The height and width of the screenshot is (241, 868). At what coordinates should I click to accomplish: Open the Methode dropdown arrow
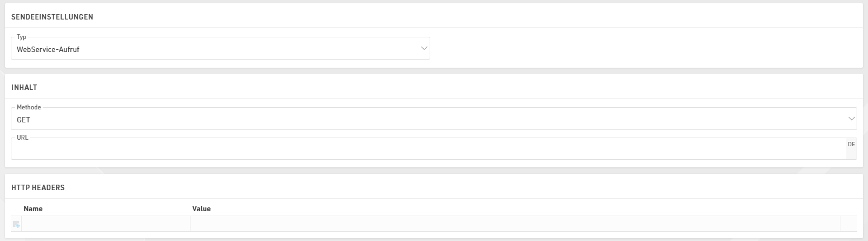[851, 119]
